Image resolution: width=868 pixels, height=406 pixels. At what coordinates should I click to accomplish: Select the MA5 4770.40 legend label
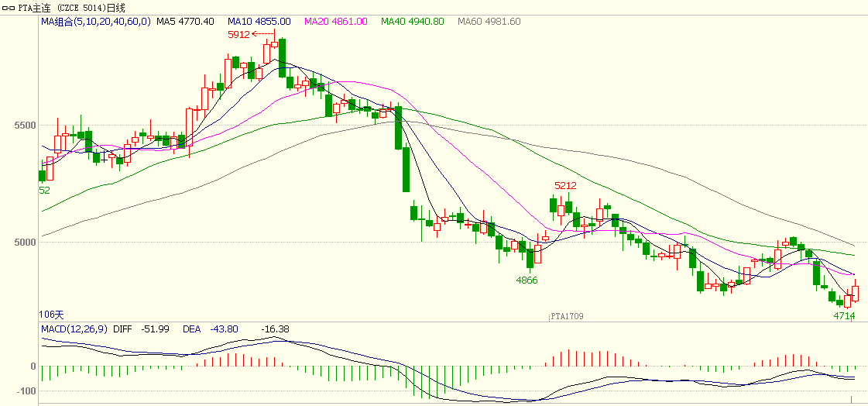(185, 22)
